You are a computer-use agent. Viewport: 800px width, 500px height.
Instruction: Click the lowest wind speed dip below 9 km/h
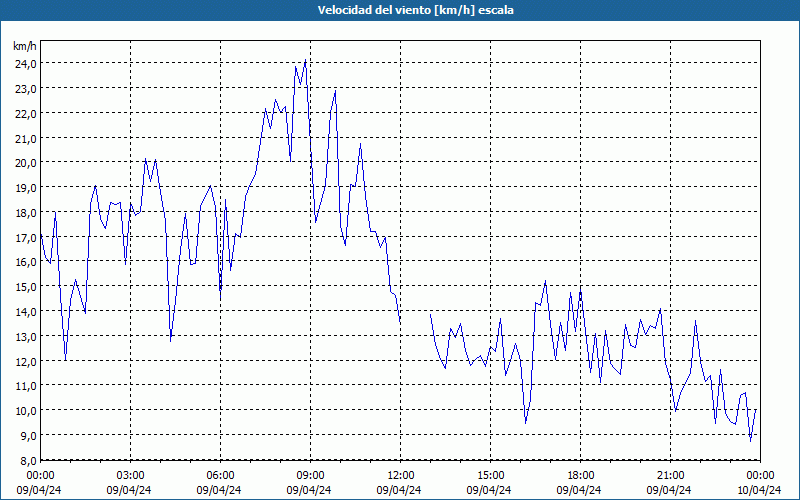[x=751, y=441]
